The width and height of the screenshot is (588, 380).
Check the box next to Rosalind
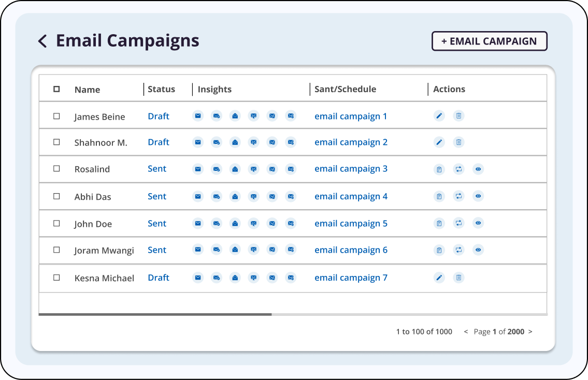pyautogui.click(x=56, y=169)
